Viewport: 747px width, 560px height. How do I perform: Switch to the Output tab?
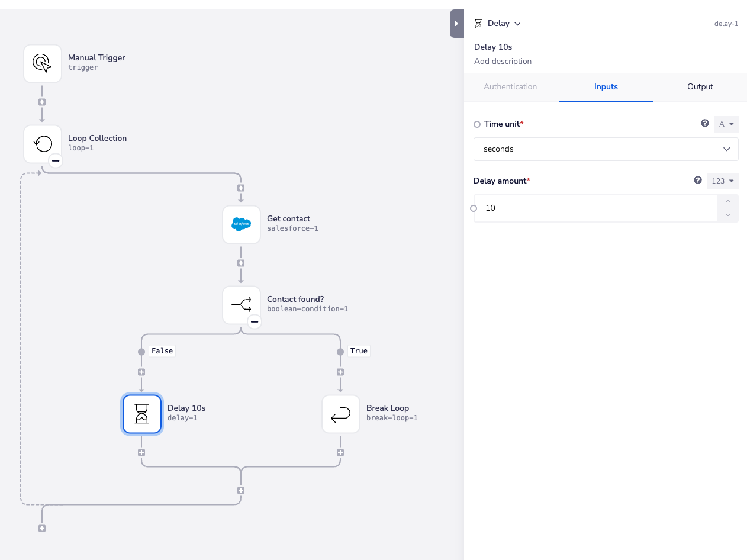click(700, 86)
